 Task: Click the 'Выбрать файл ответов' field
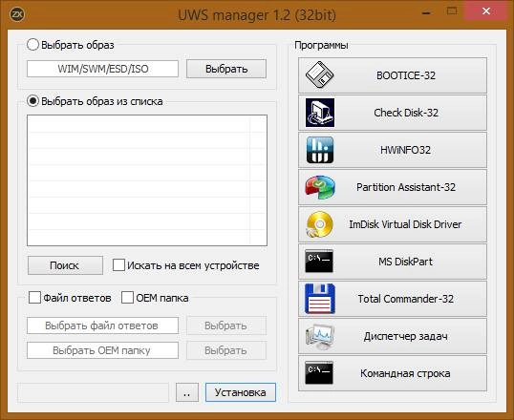pos(102,325)
